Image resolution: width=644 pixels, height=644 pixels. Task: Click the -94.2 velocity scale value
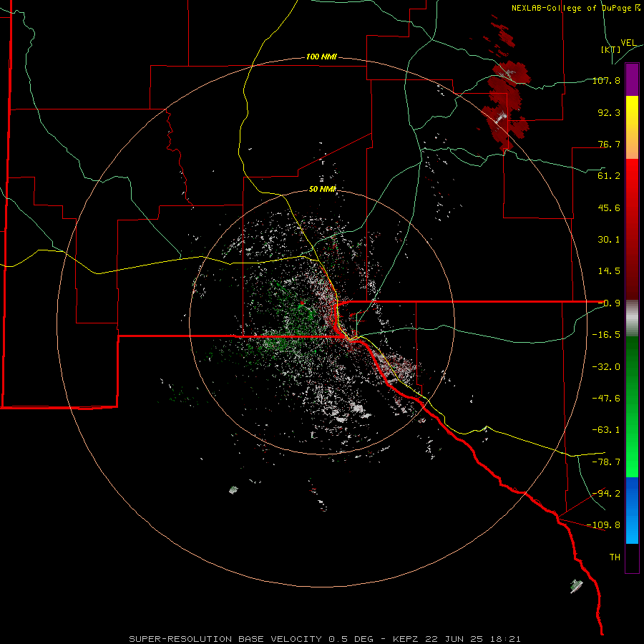[606, 493]
